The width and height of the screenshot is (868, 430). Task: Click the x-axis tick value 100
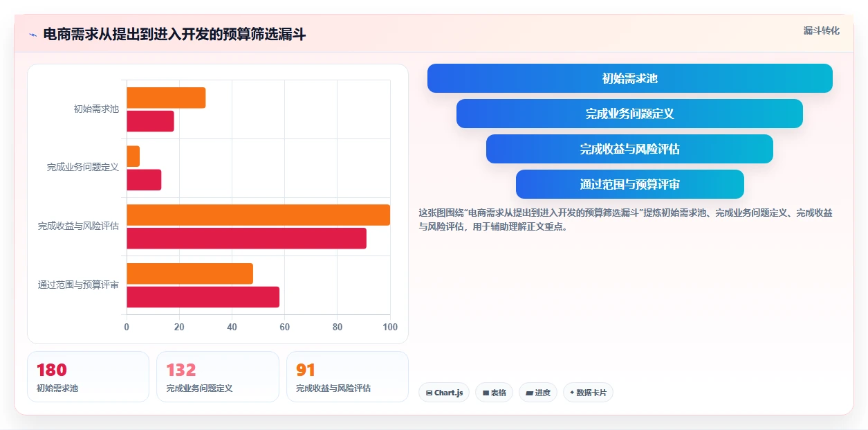point(390,327)
